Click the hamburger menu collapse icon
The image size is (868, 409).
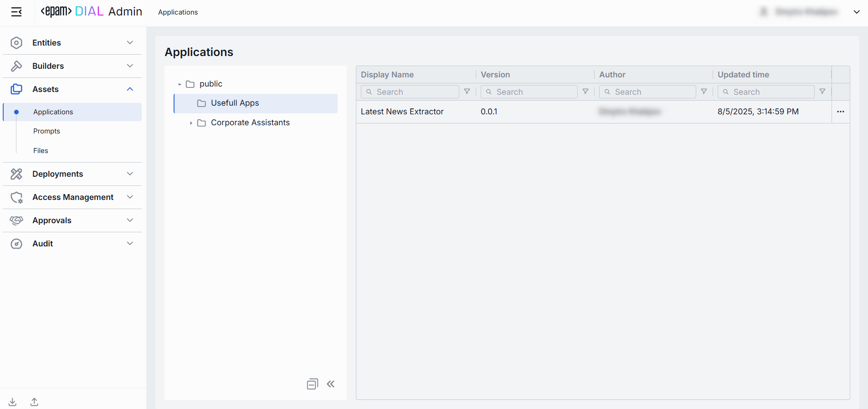tap(16, 12)
